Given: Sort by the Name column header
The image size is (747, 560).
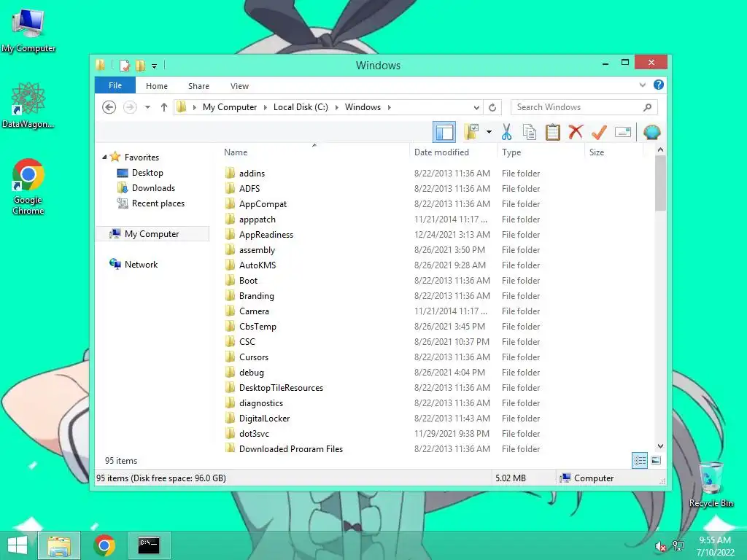Looking at the screenshot, I should click(x=314, y=152).
